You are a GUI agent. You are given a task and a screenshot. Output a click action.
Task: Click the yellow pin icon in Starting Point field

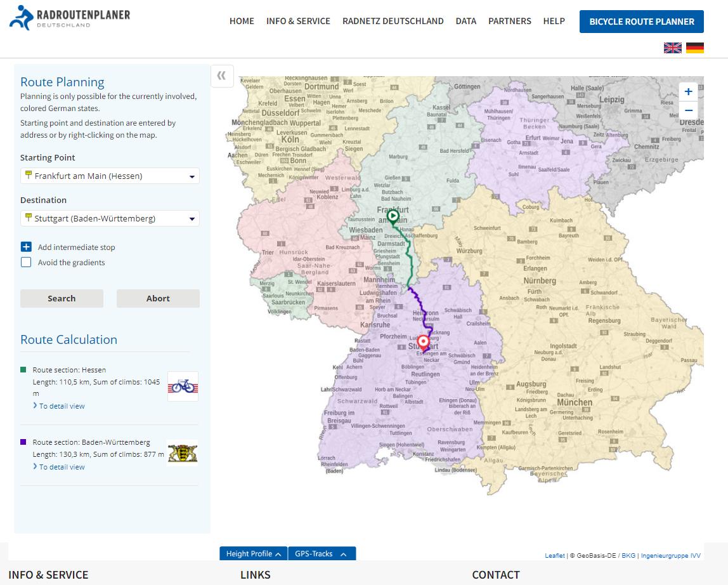(x=28, y=176)
